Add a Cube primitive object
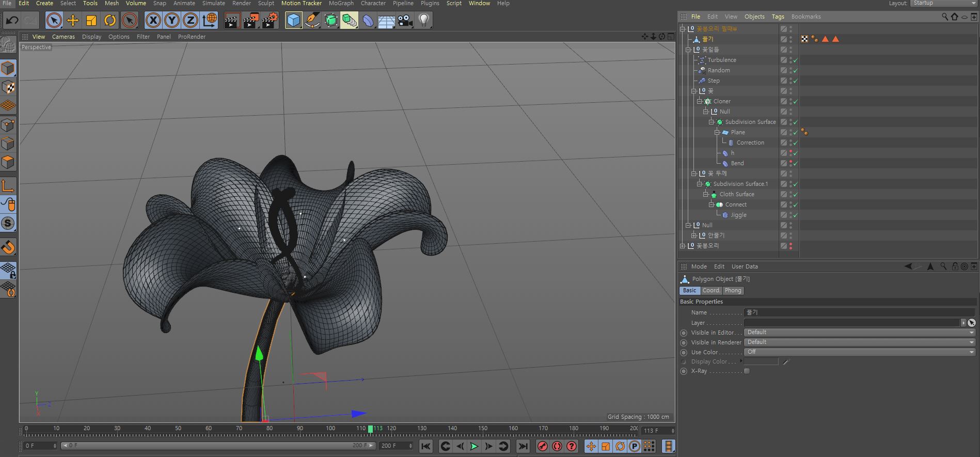The image size is (980, 457). point(293,21)
